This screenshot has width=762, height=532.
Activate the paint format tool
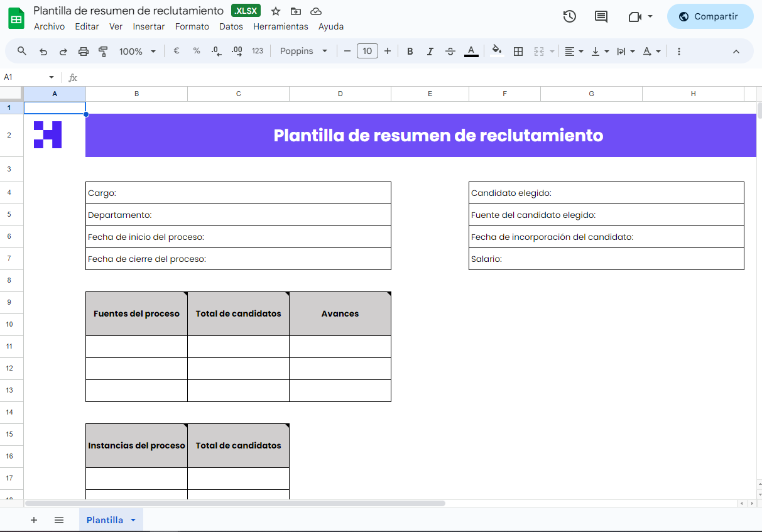point(102,51)
